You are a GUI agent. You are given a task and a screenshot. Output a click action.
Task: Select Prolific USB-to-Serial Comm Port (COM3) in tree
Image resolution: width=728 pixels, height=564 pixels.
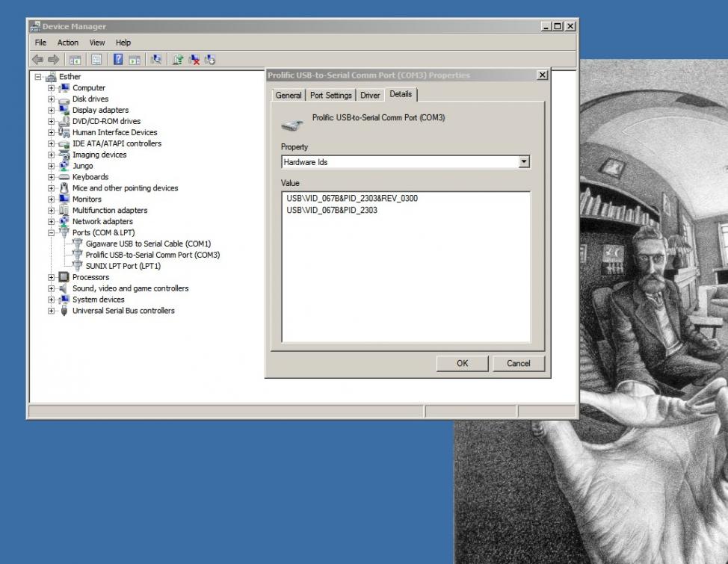click(152, 255)
